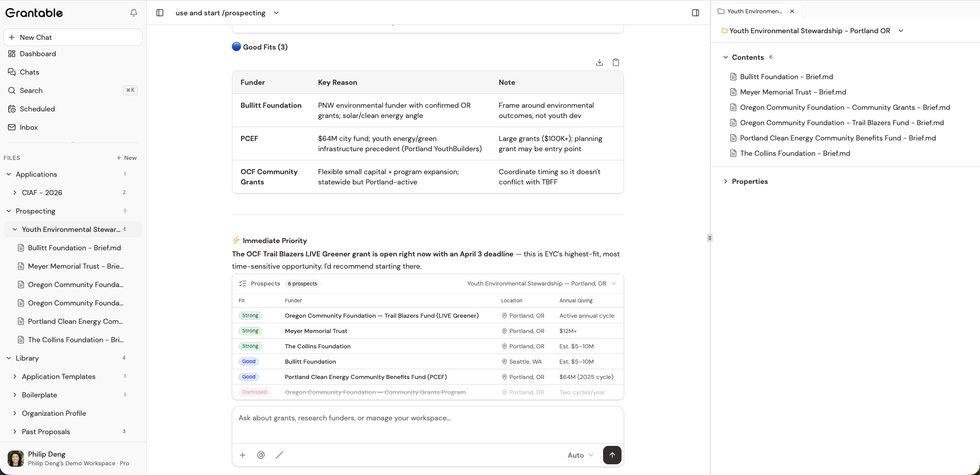
Task: Collapse the Prospecting folder
Action: (x=9, y=211)
